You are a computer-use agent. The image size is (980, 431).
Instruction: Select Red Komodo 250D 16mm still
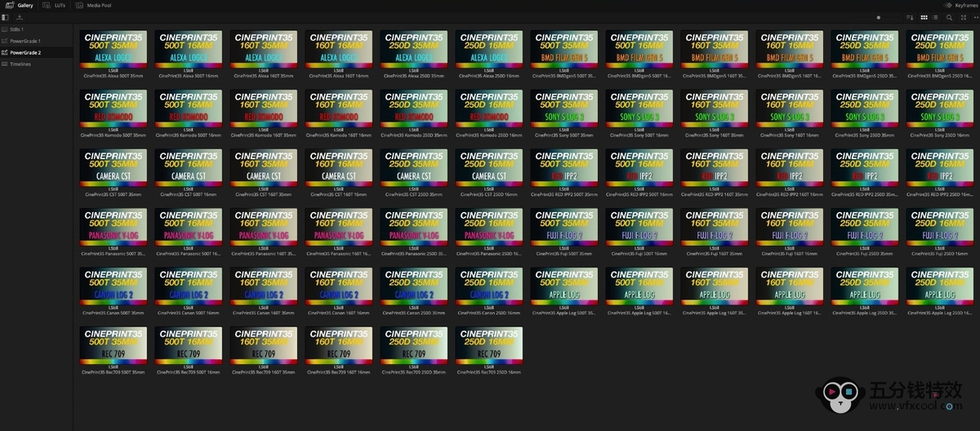point(488,109)
